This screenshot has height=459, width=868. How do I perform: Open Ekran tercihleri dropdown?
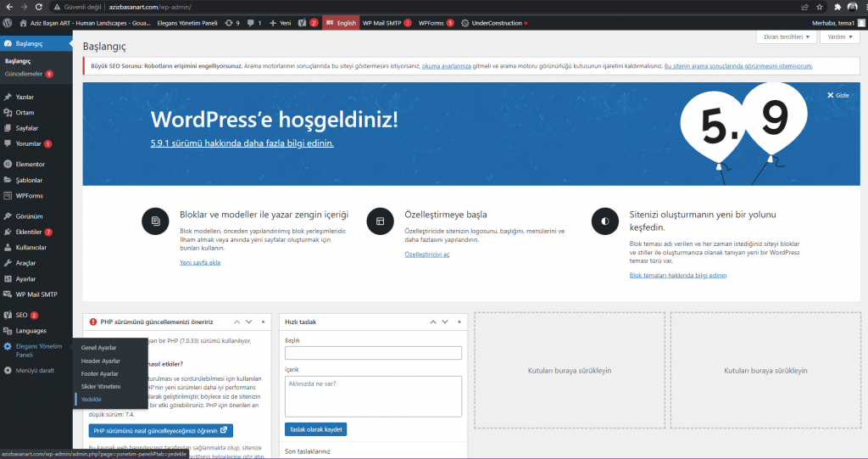click(786, 36)
